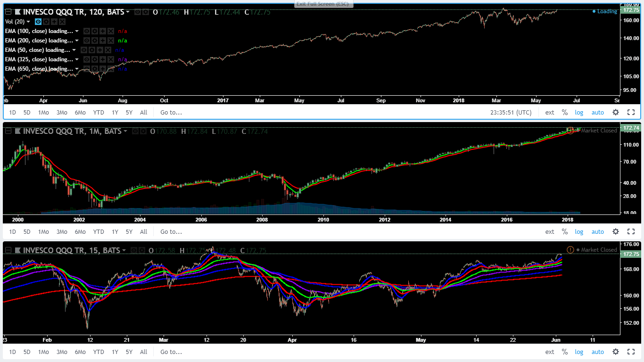
Task: Switch monthly chart to YTD range
Action: click(99, 231)
